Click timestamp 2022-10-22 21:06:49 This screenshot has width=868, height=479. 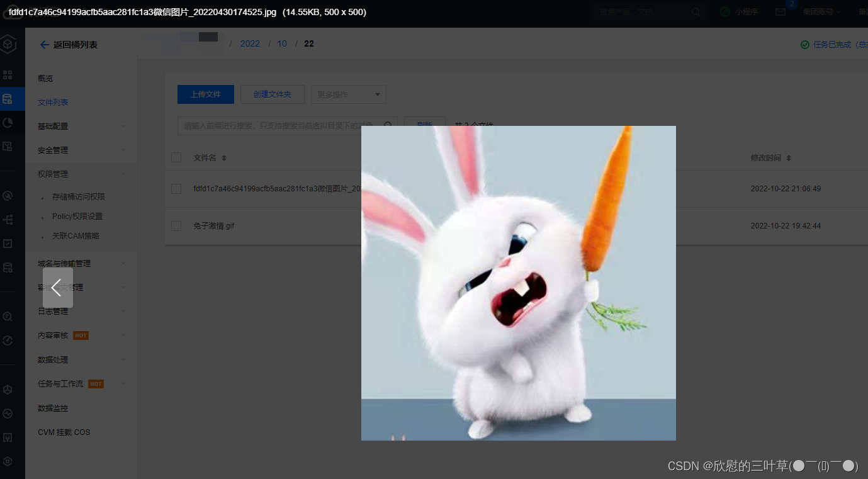click(x=786, y=189)
